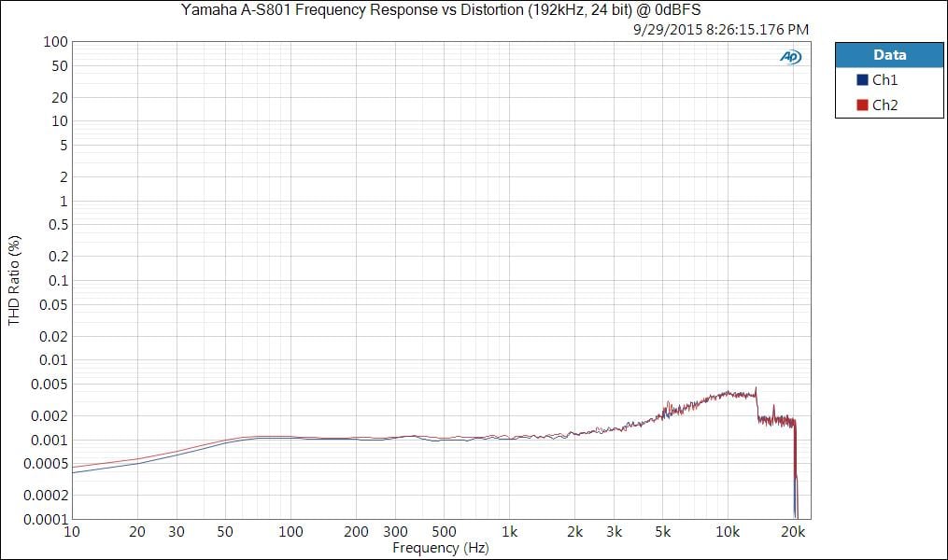Select the Ch2 legend label
This screenshot has width=948, height=560.
884,105
